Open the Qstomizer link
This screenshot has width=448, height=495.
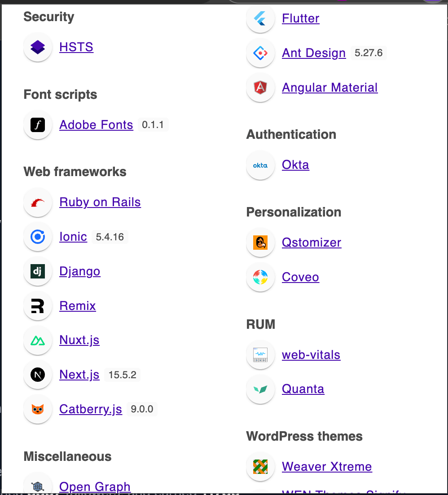(x=312, y=243)
